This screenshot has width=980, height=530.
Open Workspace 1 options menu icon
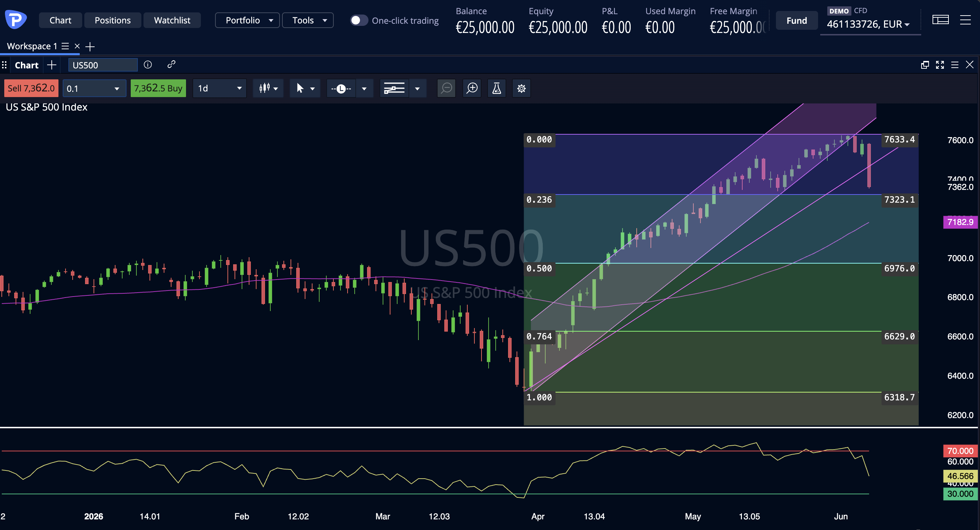pyautogui.click(x=66, y=46)
